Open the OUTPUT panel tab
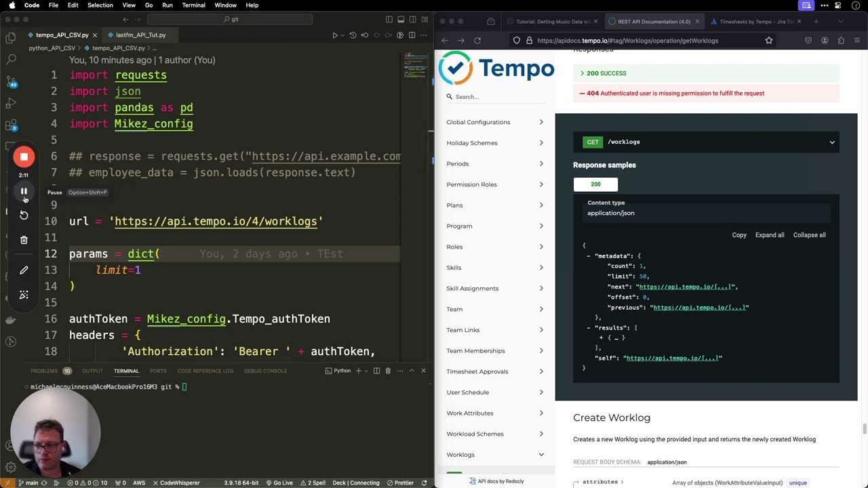Screen dimensions: 868x488 (92, 371)
